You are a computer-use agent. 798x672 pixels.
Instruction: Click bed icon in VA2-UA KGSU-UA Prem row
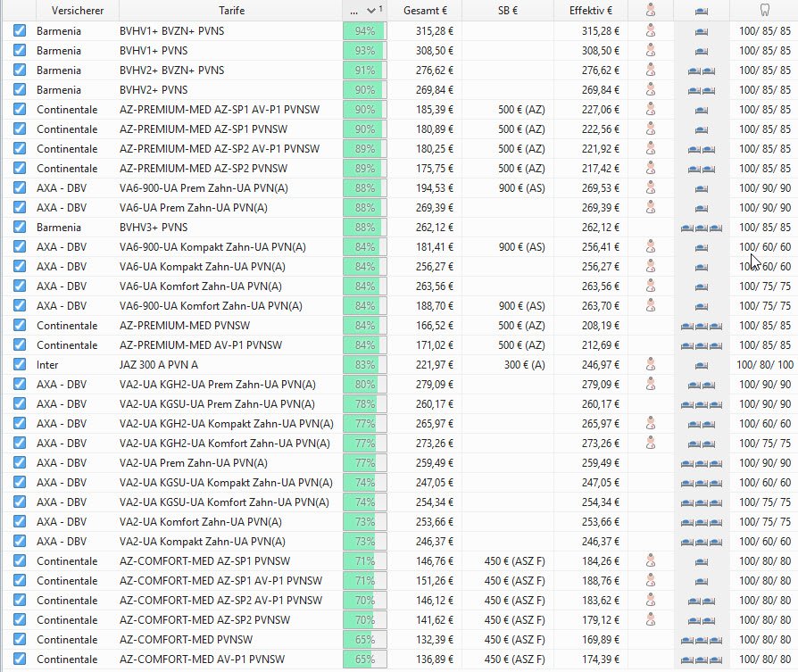(702, 405)
